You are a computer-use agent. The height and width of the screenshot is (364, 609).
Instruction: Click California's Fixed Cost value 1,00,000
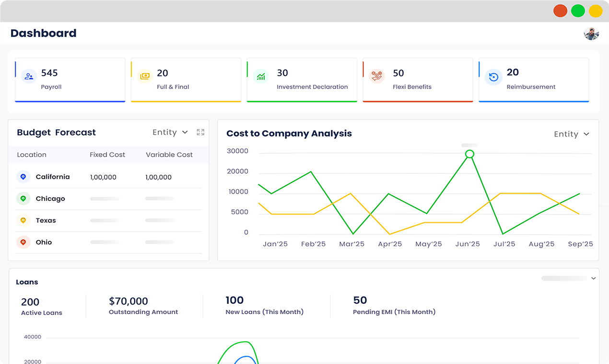coord(103,177)
